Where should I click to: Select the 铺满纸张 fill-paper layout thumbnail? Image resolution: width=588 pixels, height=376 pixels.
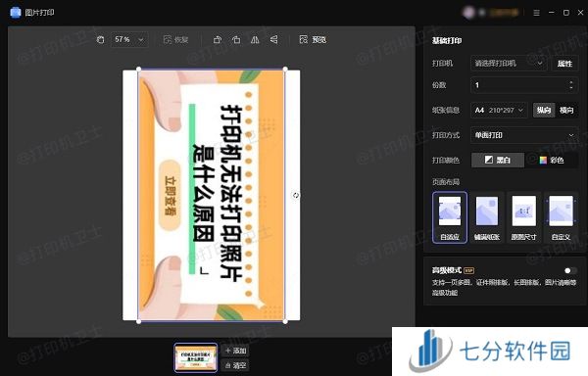point(487,217)
